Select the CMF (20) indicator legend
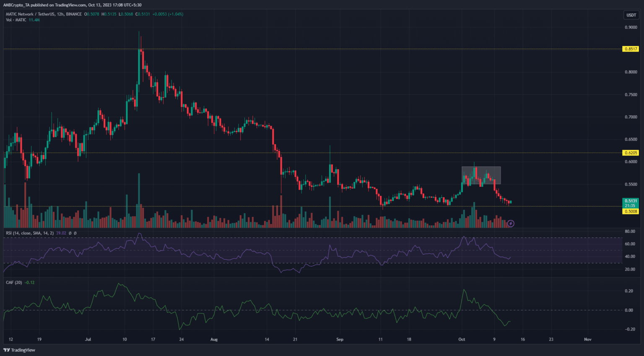644x356 pixels. pos(14,283)
